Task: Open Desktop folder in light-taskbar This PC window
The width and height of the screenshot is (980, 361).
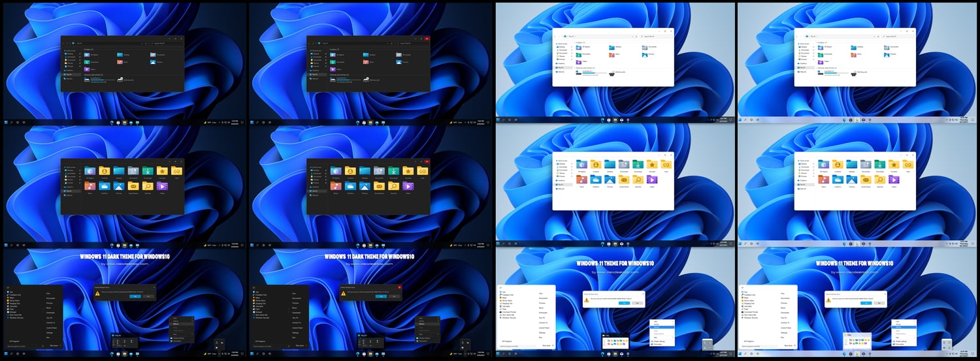Action: pos(857,48)
